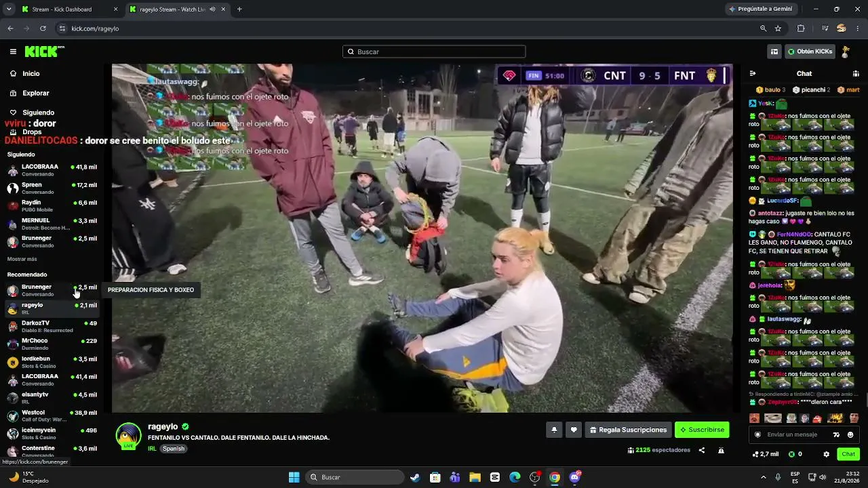Go back in browser history
Screen dimensions: 868x488
(x=10, y=28)
